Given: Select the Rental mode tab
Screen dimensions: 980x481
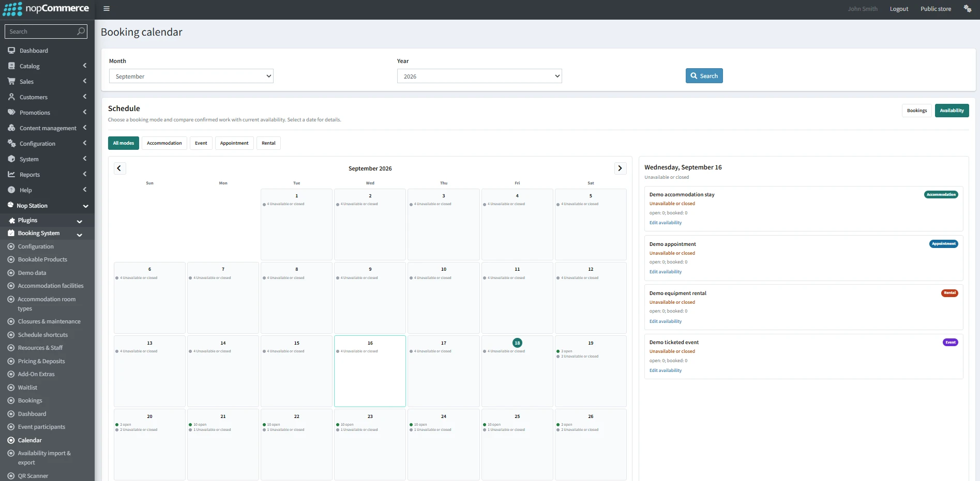Looking at the screenshot, I should (268, 143).
